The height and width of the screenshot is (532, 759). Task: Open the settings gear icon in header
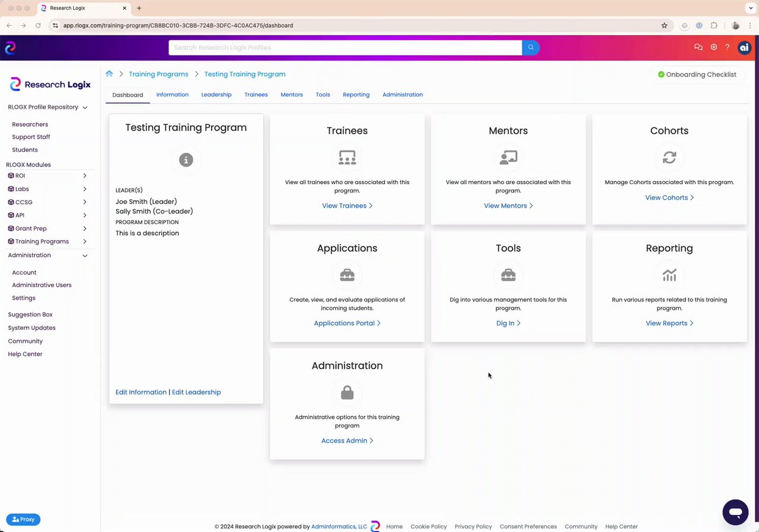click(x=714, y=47)
